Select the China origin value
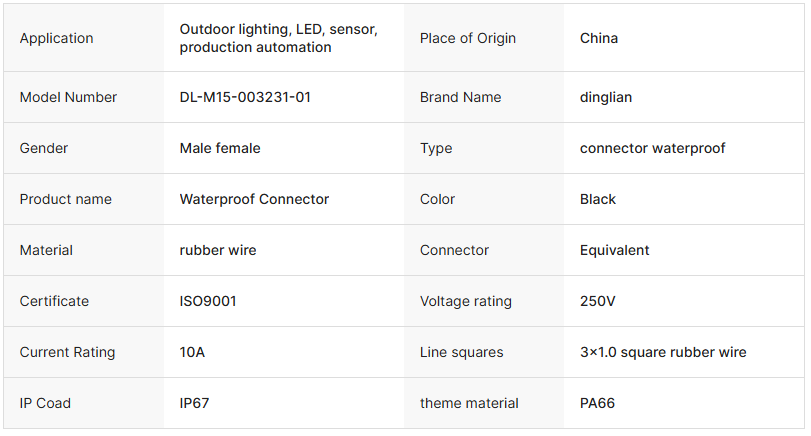The width and height of the screenshot is (811, 436). click(599, 38)
